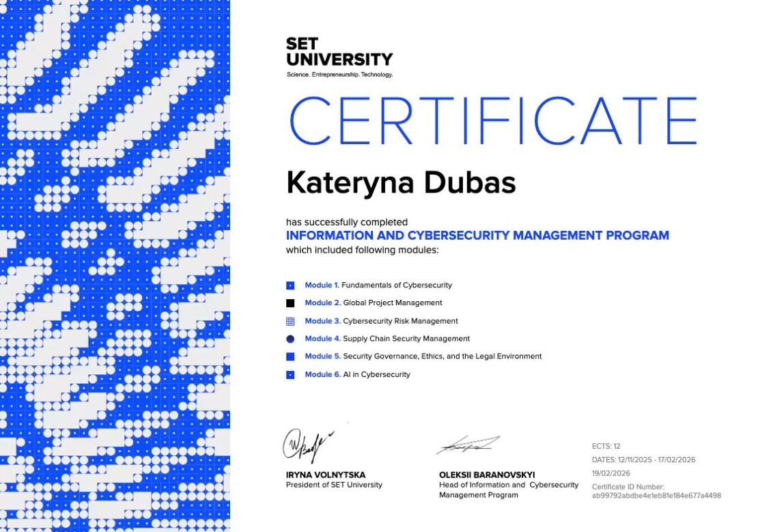Click the bullet icon beside Module 6

290,374
